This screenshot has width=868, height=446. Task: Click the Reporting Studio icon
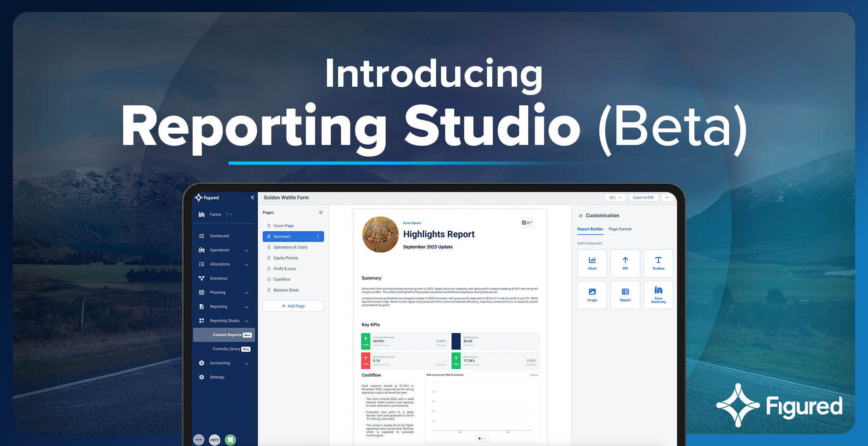pos(201,320)
